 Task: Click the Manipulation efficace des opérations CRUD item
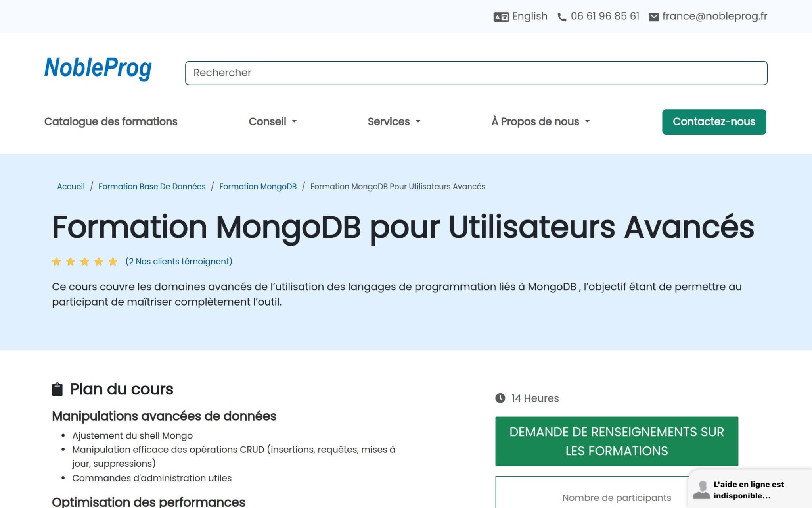click(x=234, y=456)
